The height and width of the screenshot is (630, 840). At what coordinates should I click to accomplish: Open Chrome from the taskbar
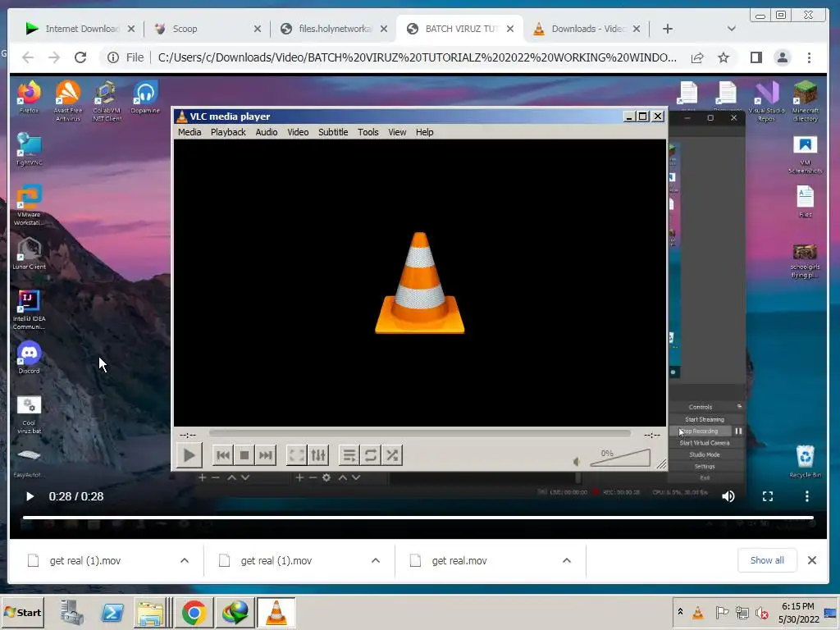coord(194,612)
